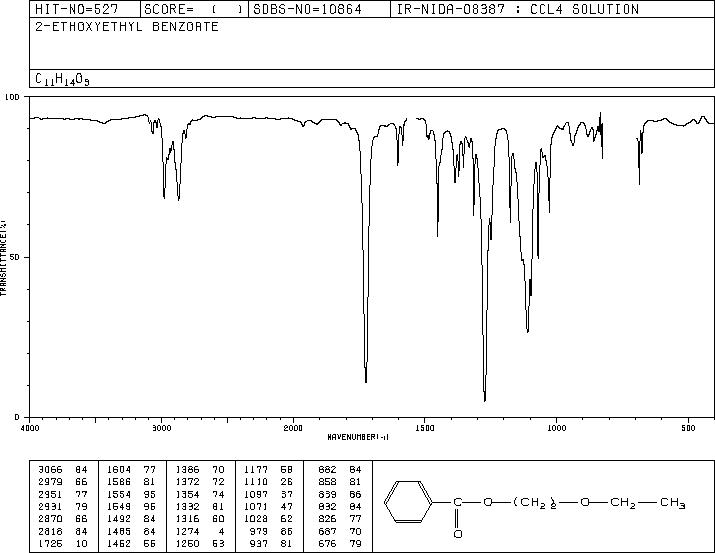Click the compound name 2-ETHOXYETHYL BENZOATE
Viewport: 715px width, 553px height.
[x=127, y=27]
